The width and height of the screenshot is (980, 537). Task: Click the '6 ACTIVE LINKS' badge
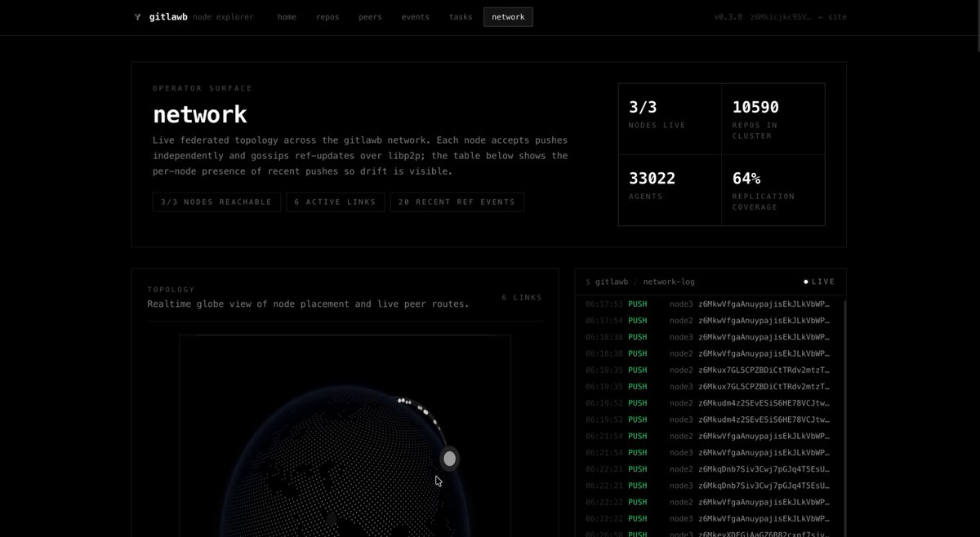(336, 202)
